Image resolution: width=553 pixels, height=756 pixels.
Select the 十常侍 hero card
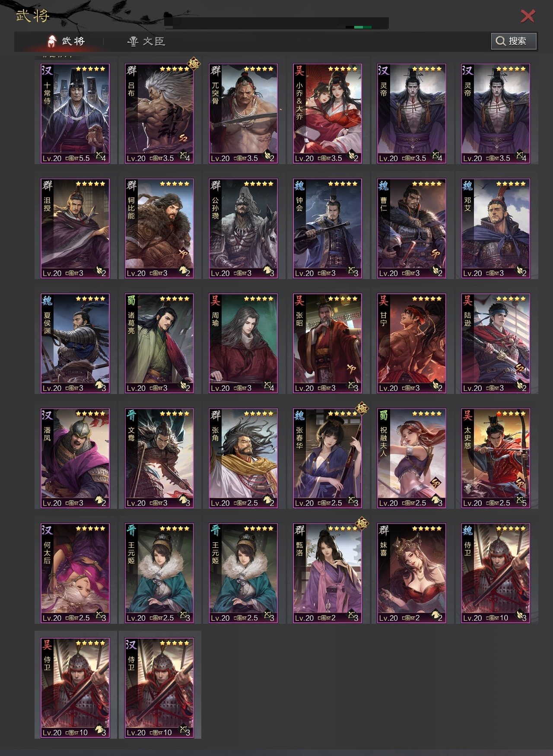75,114
